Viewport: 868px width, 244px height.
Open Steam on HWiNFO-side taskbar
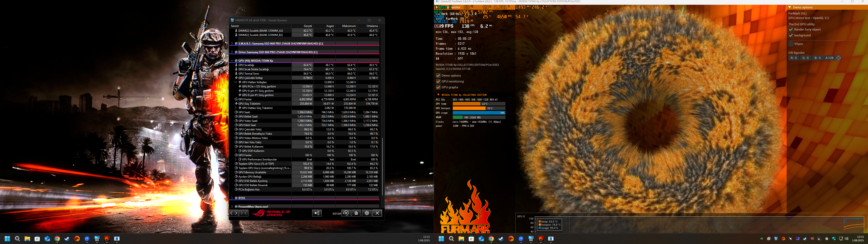pos(67,239)
